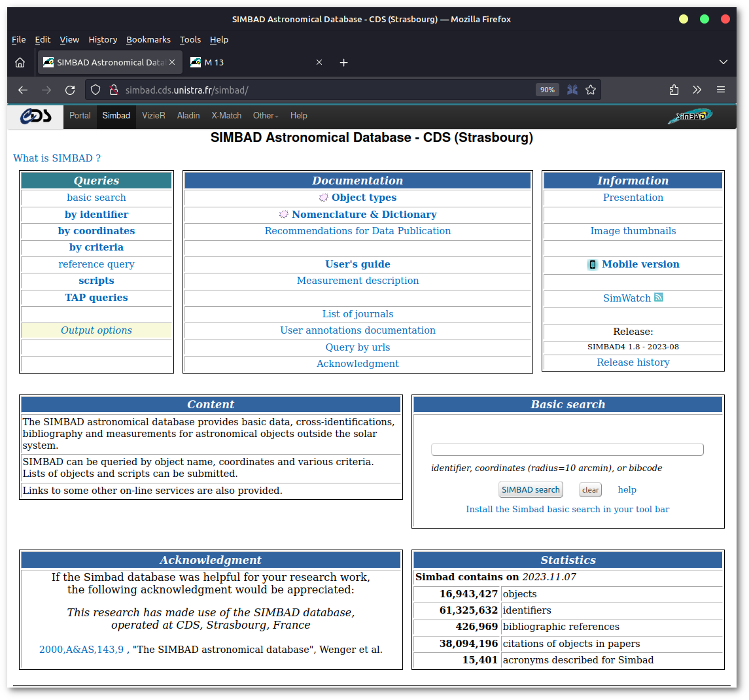Click the blue extension icon beside zoom level
This screenshot has height=700, width=749.
click(572, 90)
